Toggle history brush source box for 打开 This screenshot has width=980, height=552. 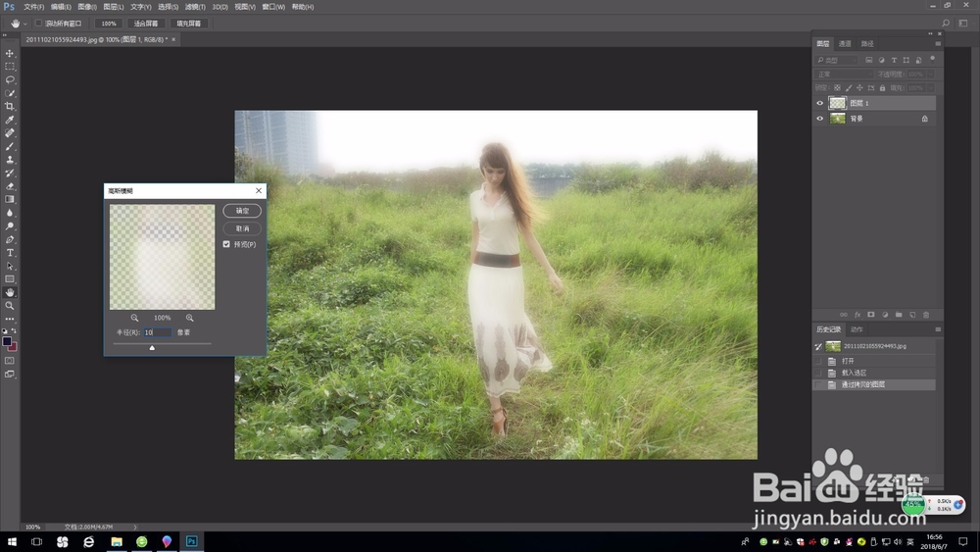tap(818, 362)
